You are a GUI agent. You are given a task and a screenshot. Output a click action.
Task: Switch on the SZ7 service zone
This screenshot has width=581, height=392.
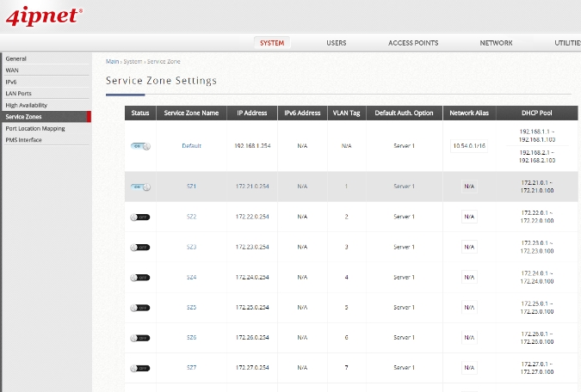coord(139,369)
